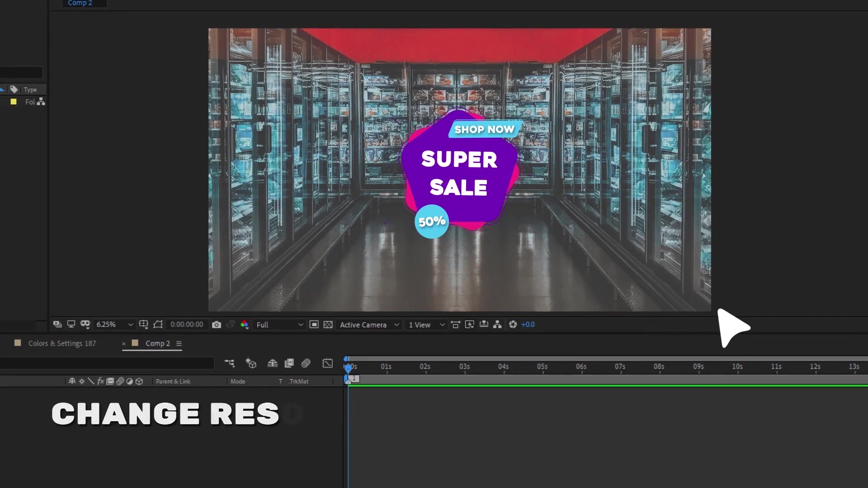This screenshot has height=488, width=868.
Task: Enable Motion Blur for the composition
Action: tap(306, 363)
